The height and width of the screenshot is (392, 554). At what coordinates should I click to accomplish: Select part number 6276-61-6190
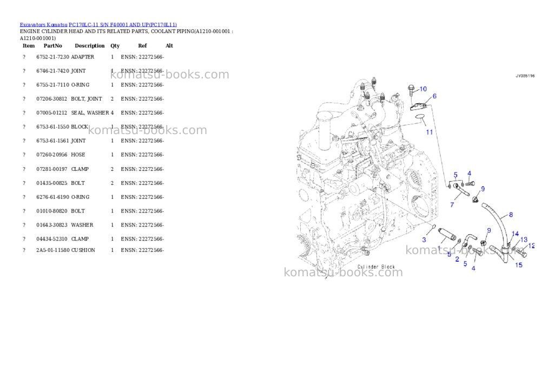(x=52, y=197)
